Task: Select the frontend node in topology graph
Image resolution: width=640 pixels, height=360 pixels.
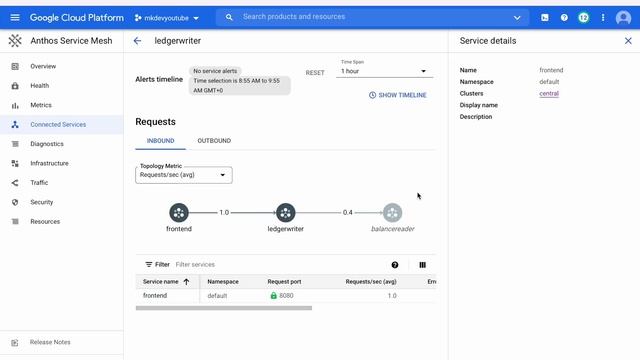Action: [179, 213]
